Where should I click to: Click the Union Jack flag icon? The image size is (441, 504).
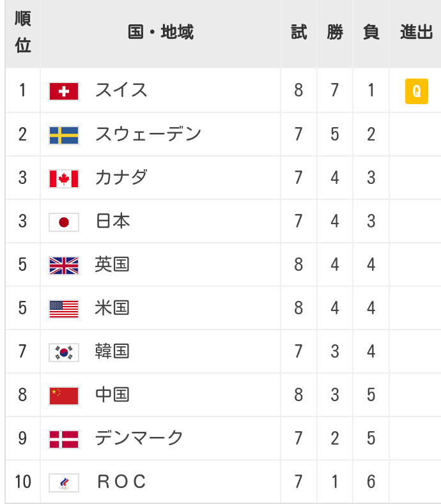[64, 266]
